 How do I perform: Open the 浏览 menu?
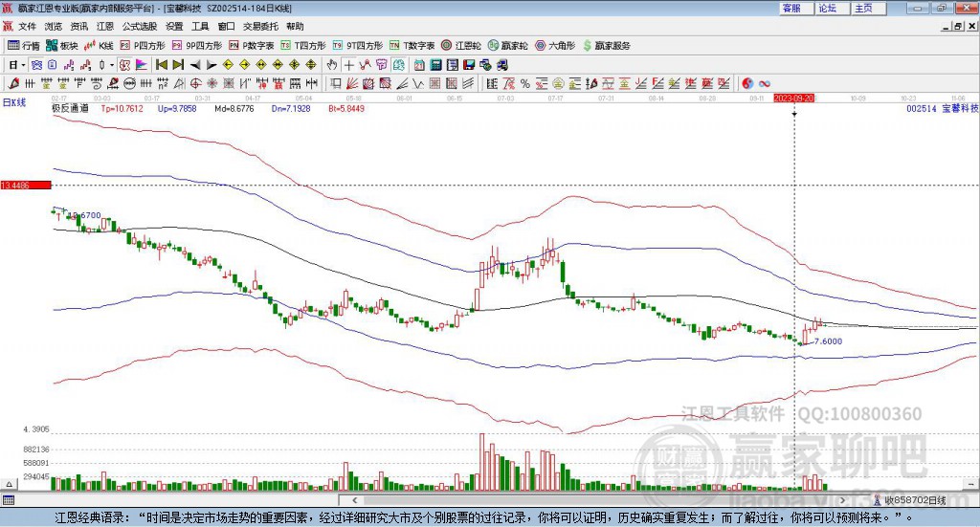coord(54,26)
